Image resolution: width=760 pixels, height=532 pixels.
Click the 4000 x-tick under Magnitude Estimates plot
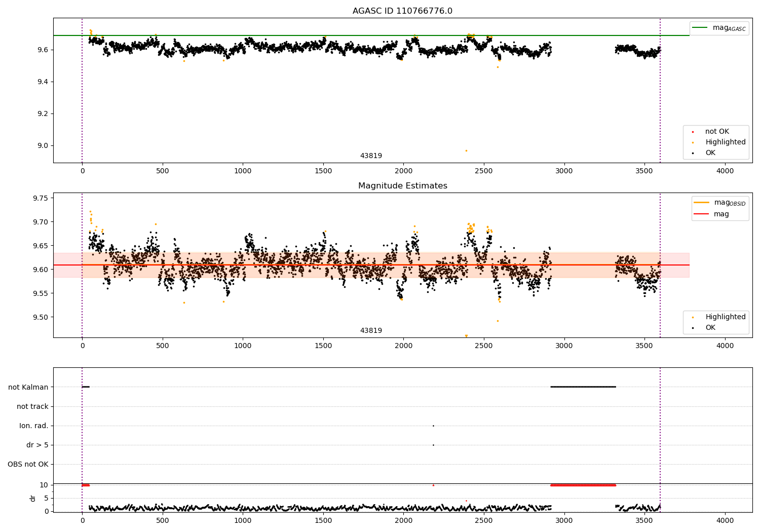pyautogui.click(x=725, y=346)
